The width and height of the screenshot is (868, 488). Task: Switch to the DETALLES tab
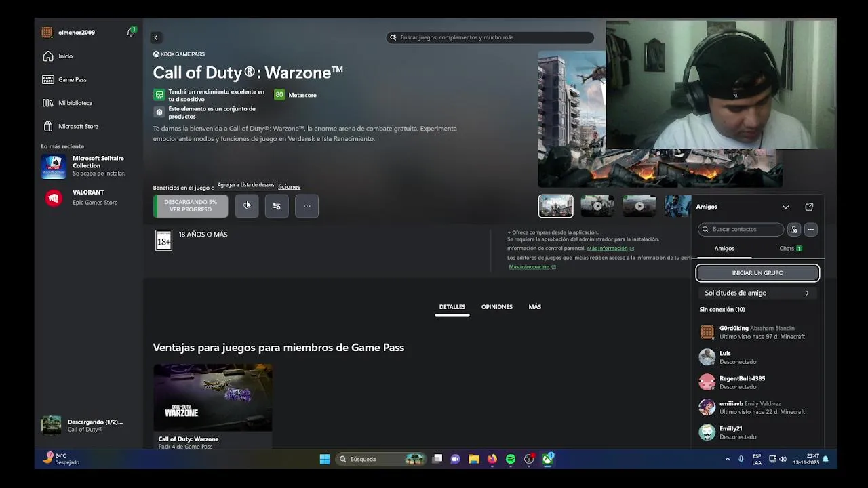pos(452,307)
